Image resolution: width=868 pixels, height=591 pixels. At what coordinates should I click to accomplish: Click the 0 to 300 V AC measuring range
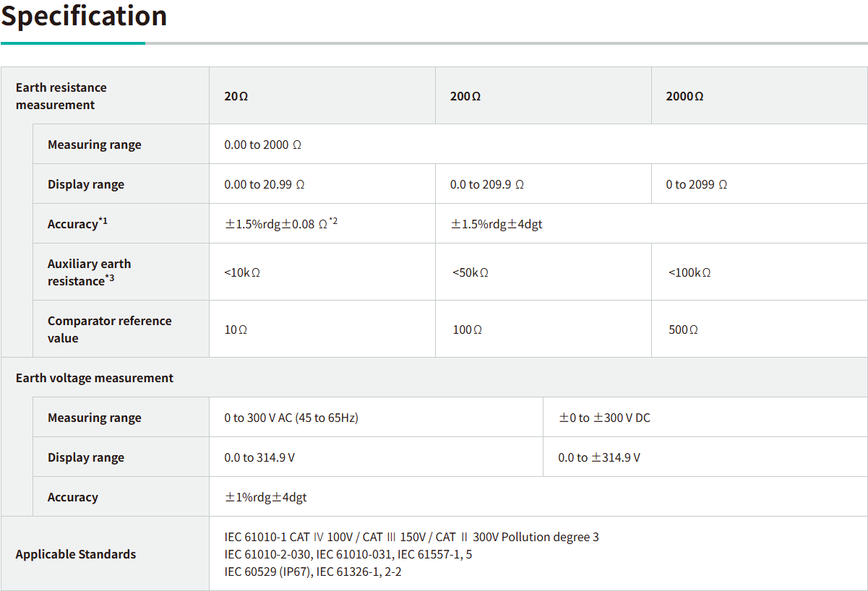[x=291, y=418]
